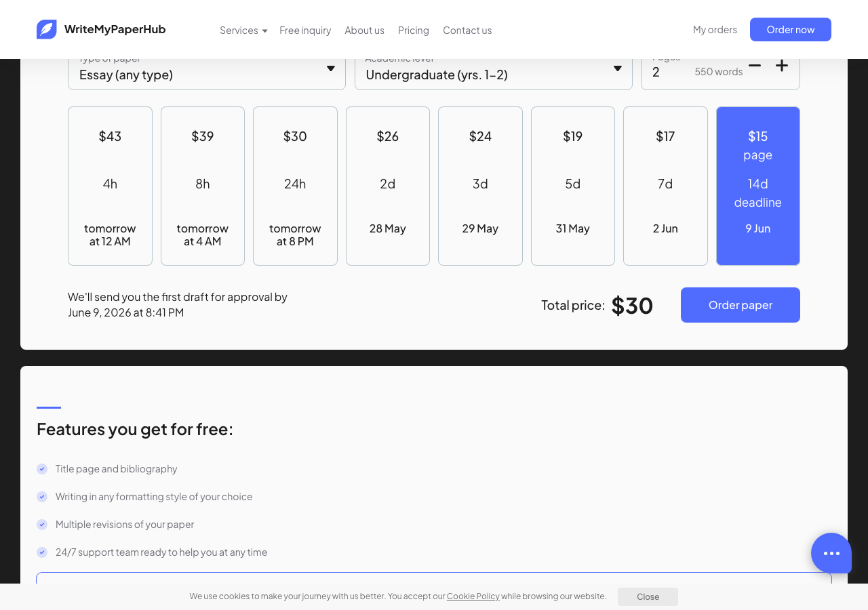Click the WriteMyPaperHub brand name
The height and width of the screenshot is (610, 868).
pyautogui.click(x=115, y=29)
